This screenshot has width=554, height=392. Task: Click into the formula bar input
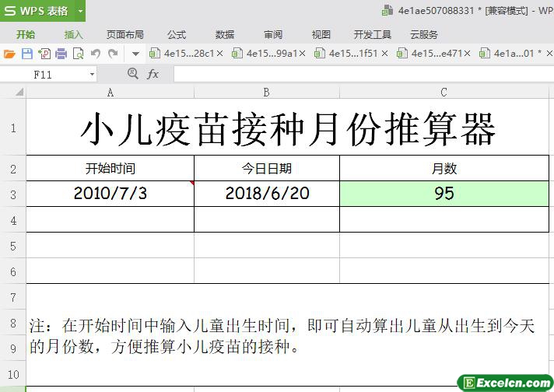tap(363, 75)
